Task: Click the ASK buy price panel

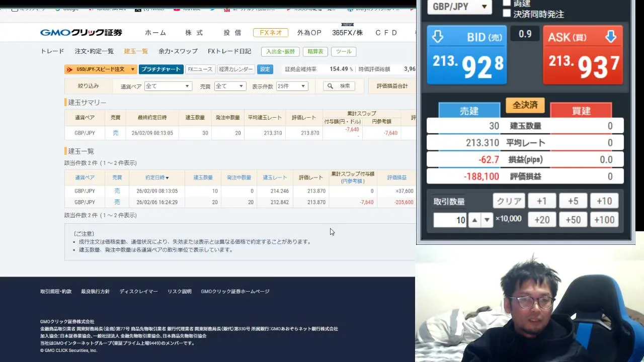Action: 583,55
